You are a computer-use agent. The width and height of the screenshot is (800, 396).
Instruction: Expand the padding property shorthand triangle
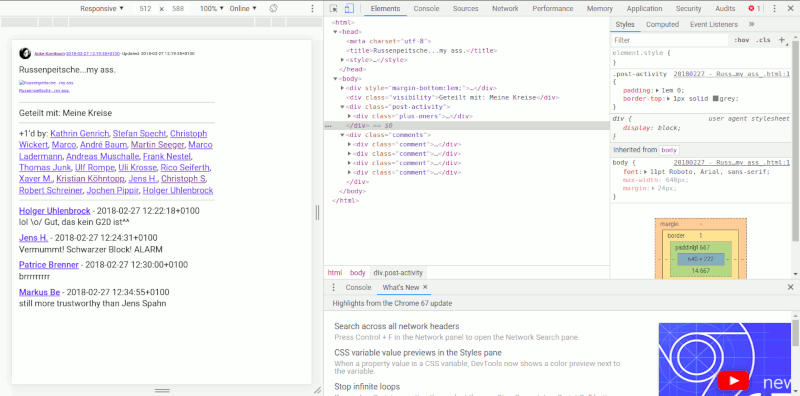pyautogui.click(x=657, y=90)
